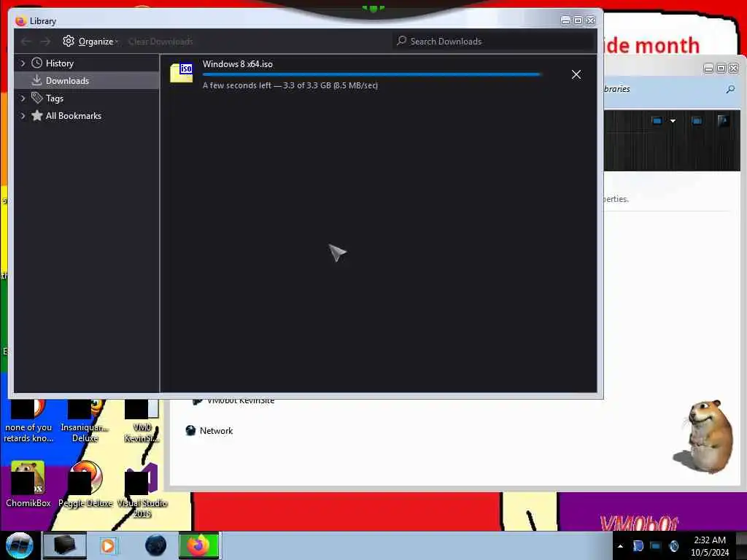The image size is (747, 560).
Task: Click the change view icon in Explorer toolbar
Action: [x=657, y=121]
